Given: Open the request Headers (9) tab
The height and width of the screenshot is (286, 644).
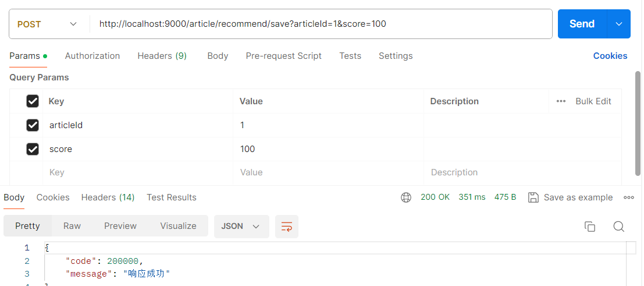Looking at the screenshot, I should point(162,56).
